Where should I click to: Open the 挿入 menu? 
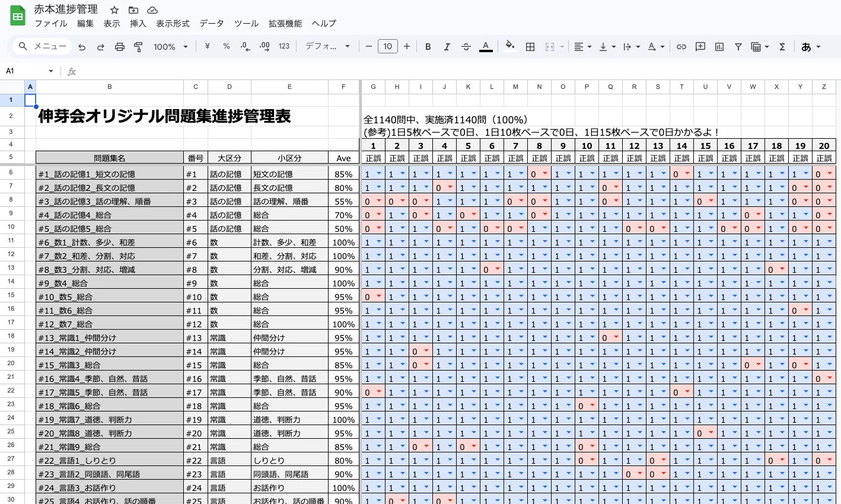pos(138,24)
